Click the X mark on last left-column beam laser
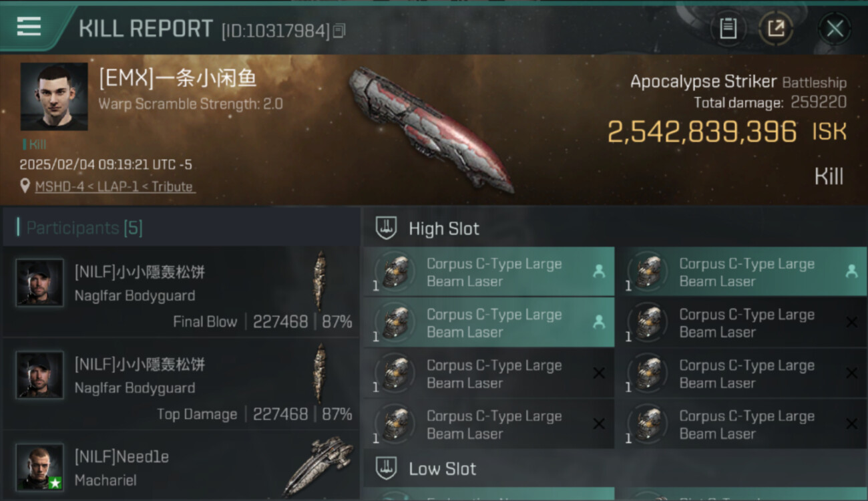The height and width of the screenshot is (501, 868). tap(599, 424)
